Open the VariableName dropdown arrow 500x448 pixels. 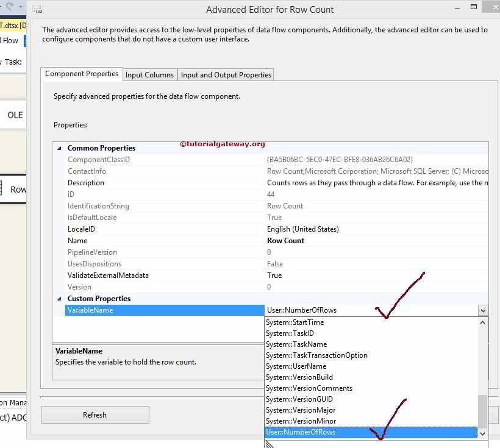tap(483, 310)
